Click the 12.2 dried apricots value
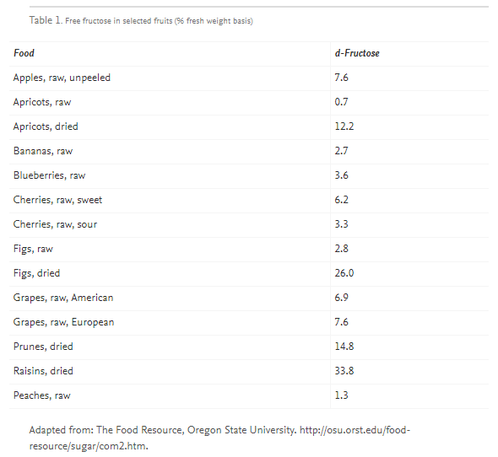498x457 pixels. click(344, 126)
